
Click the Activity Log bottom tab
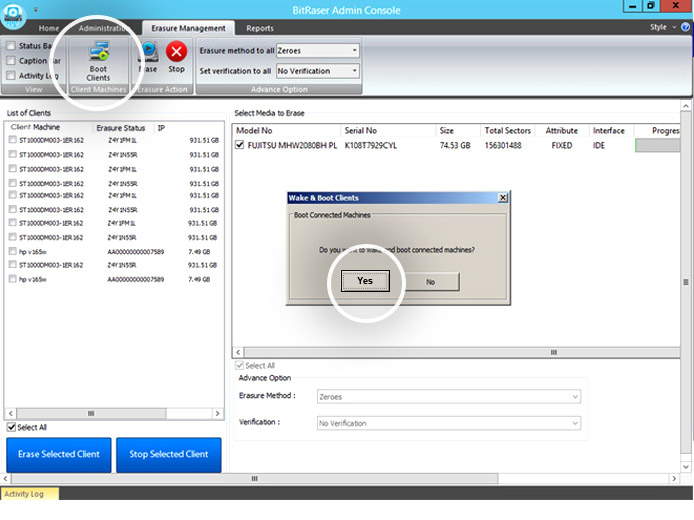point(29,494)
